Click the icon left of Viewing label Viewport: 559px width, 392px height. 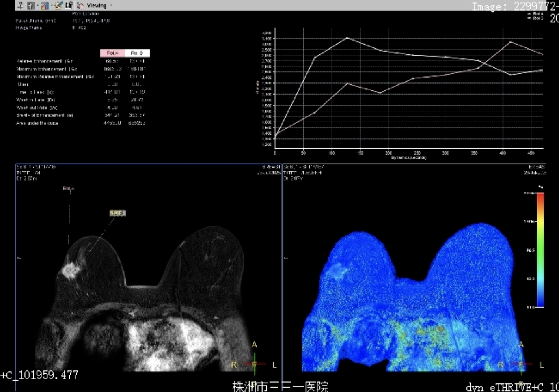click(x=80, y=6)
